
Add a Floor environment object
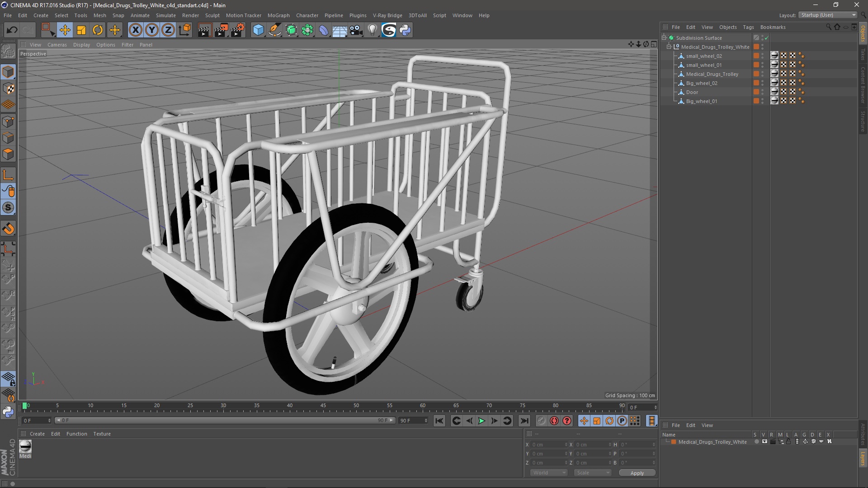pyautogui.click(x=340, y=30)
